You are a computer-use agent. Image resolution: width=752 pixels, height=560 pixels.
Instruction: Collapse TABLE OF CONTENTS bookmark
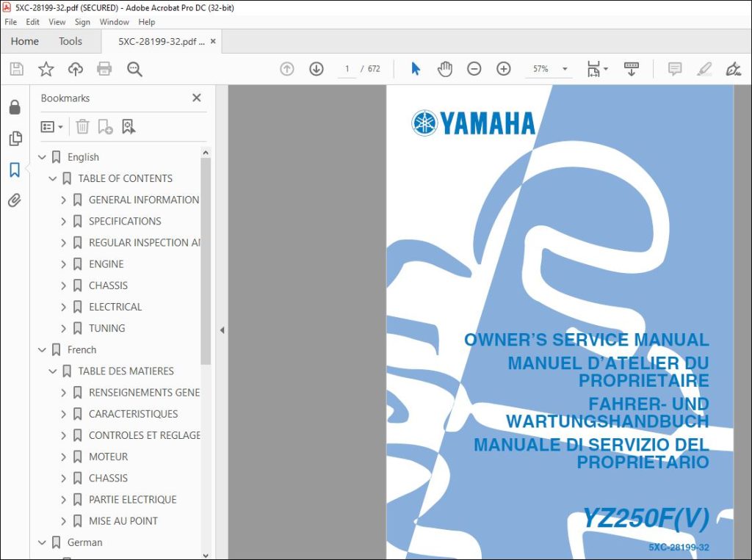[53, 178]
